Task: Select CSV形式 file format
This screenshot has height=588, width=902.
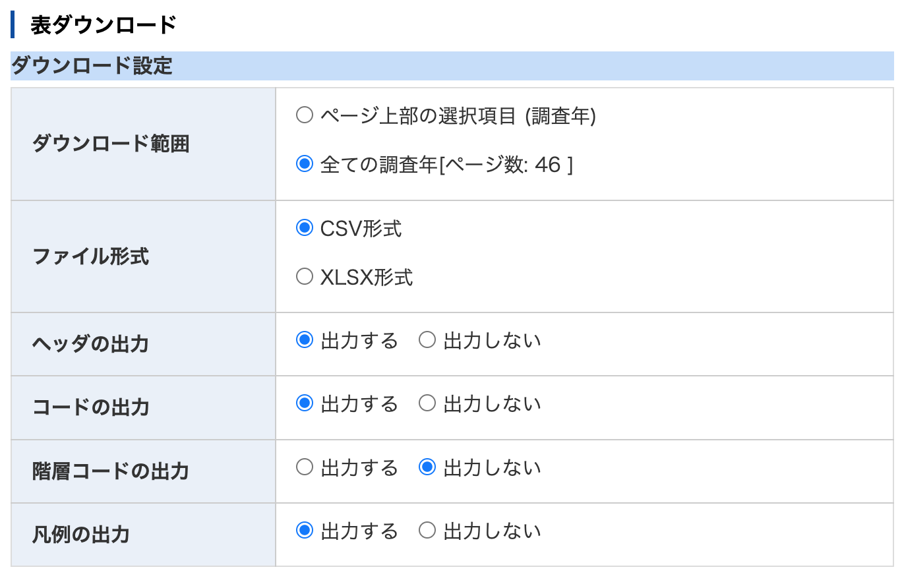Action: click(305, 228)
